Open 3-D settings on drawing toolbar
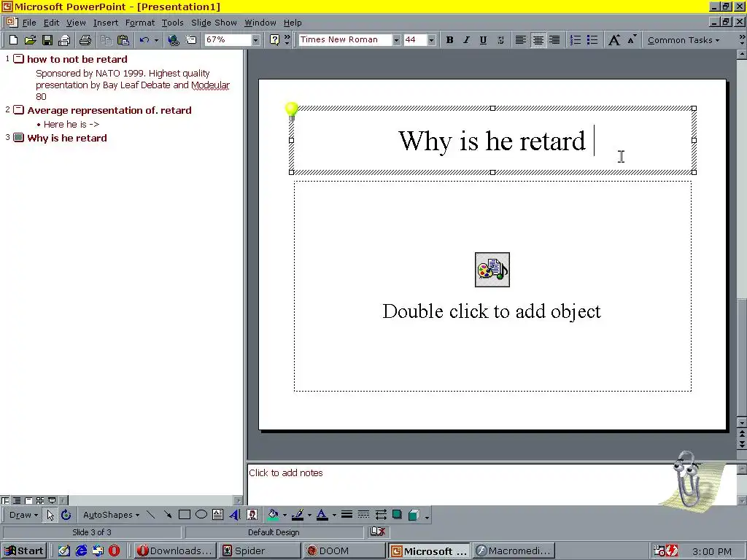Viewport: 747px width, 560px height. coord(414,515)
